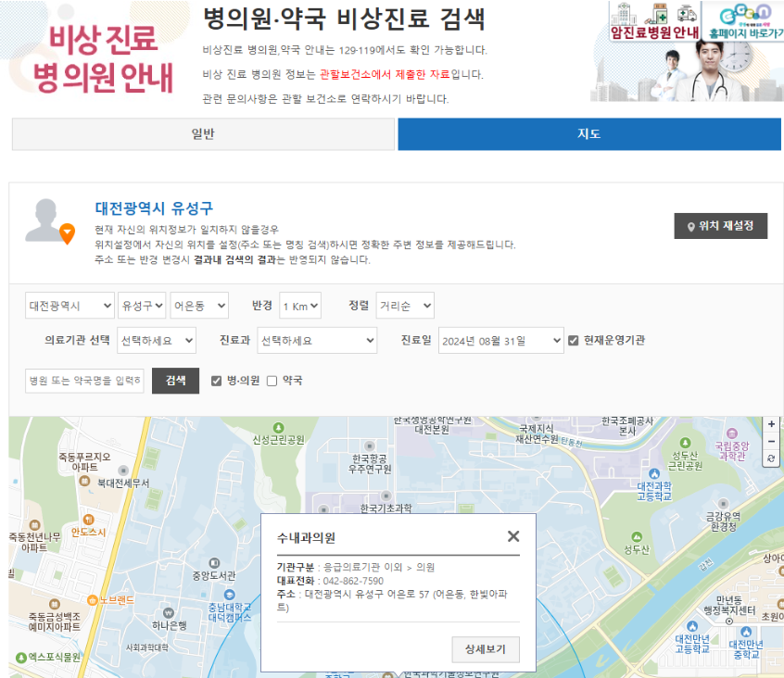Click the 대전과학 고등학교 marker icon

coord(654,473)
